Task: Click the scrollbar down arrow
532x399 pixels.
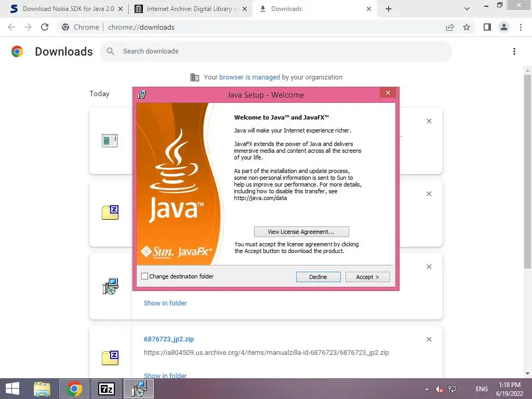Action: [x=527, y=374]
